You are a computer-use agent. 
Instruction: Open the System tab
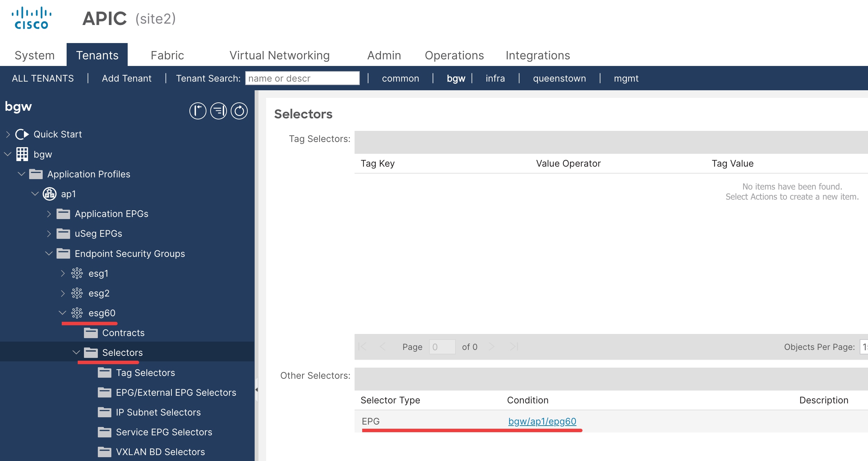(35, 55)
